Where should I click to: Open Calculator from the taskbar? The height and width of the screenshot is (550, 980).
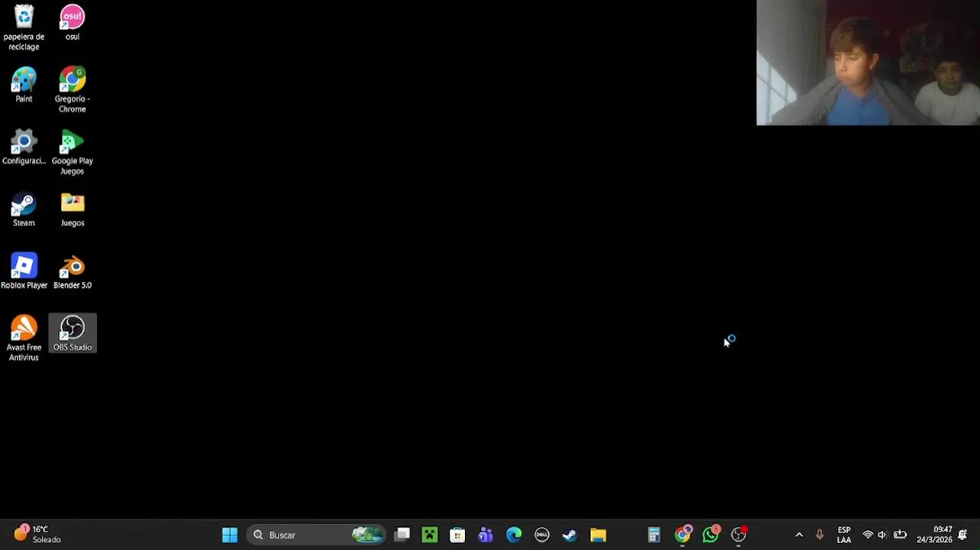[654, 535]
